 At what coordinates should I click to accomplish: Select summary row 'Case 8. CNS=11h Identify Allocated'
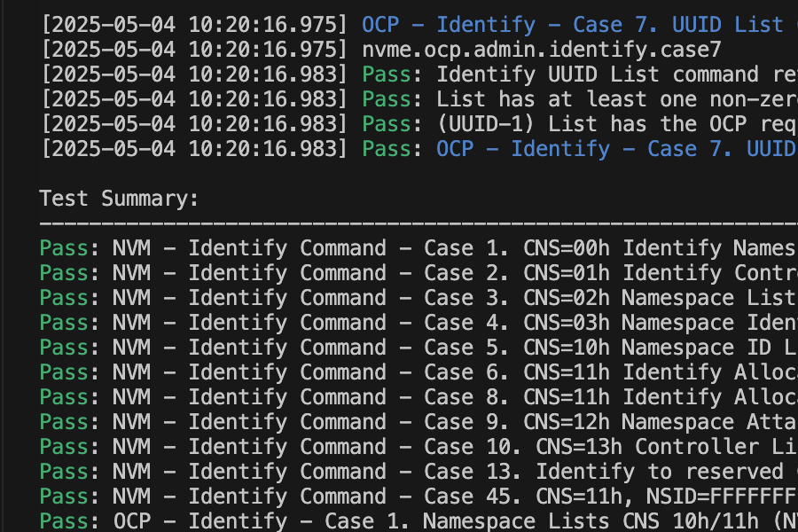coord(419,397)
